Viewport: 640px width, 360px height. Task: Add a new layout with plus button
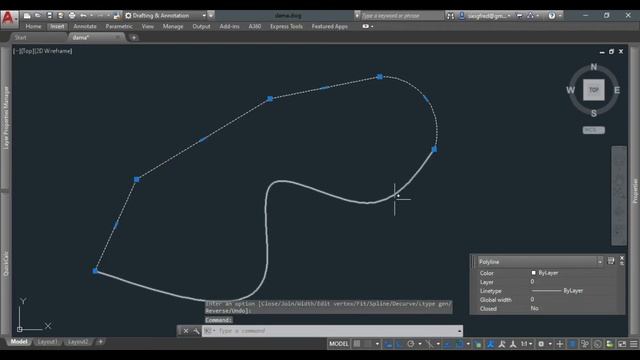pyautogui.click(x=100, y=342)
